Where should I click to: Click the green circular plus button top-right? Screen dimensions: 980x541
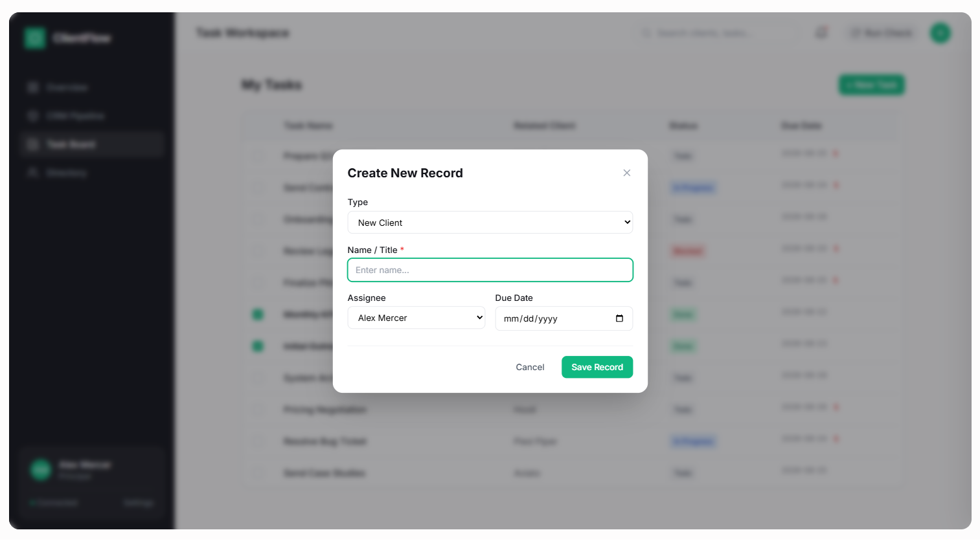coord(940,32)
